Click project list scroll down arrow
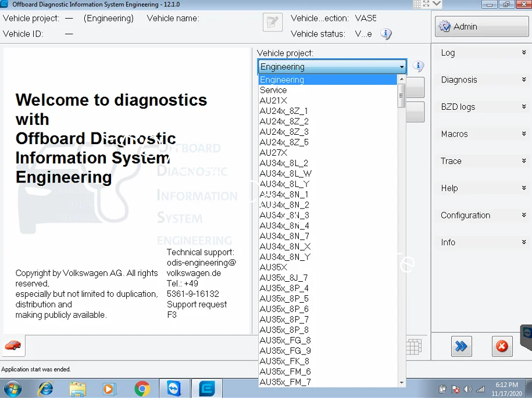The height and width of the screenshot is (398, 532). click(401, 382)
